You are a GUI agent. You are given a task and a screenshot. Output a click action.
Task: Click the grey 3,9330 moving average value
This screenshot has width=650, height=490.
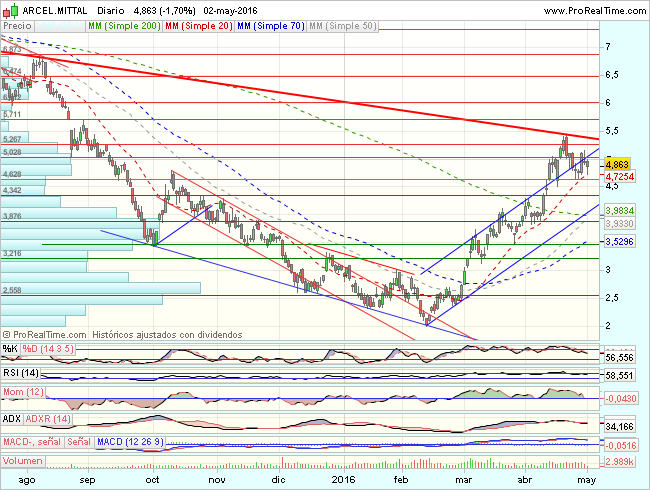[x=620, y=224]
